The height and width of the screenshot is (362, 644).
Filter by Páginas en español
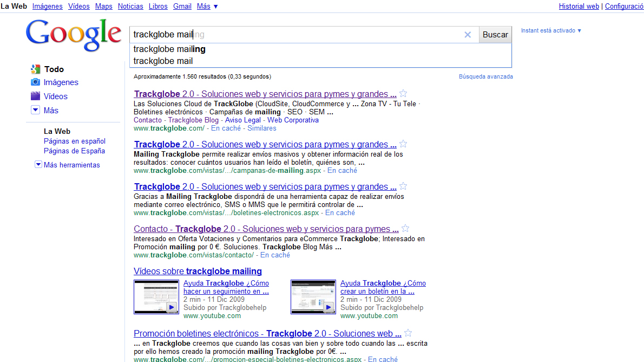[75, 141]
